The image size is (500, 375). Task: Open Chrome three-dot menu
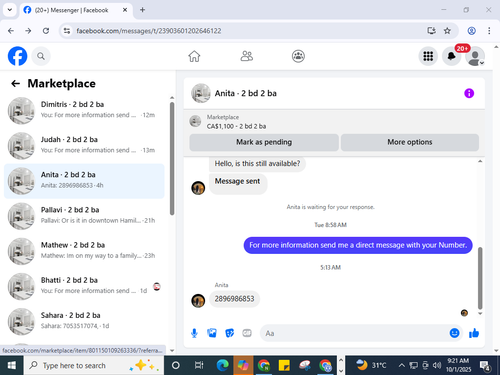point(489,31)
